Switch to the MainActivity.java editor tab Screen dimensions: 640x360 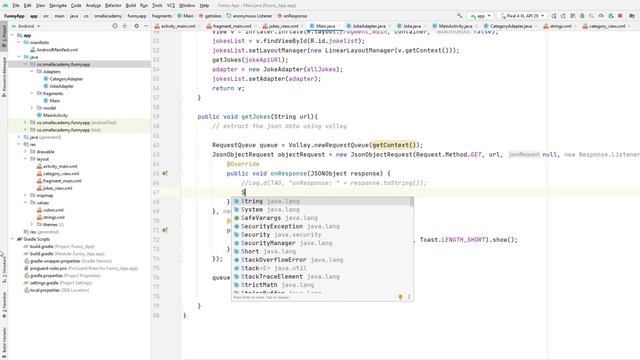pos(455,26)
